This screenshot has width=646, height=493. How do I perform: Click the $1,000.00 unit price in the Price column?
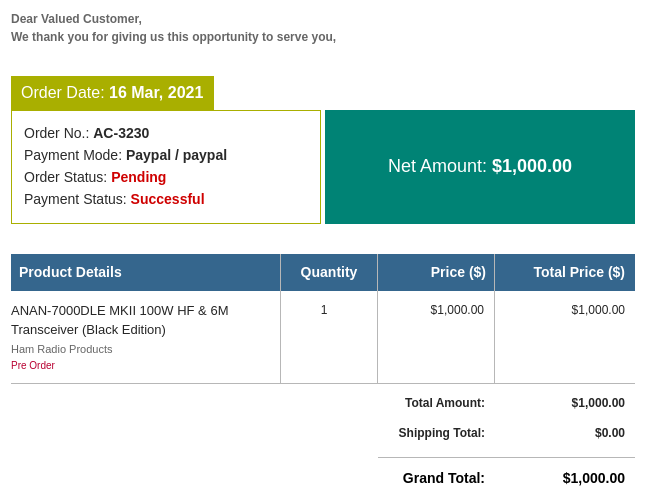pyautogui.click(x=457, y=310)
